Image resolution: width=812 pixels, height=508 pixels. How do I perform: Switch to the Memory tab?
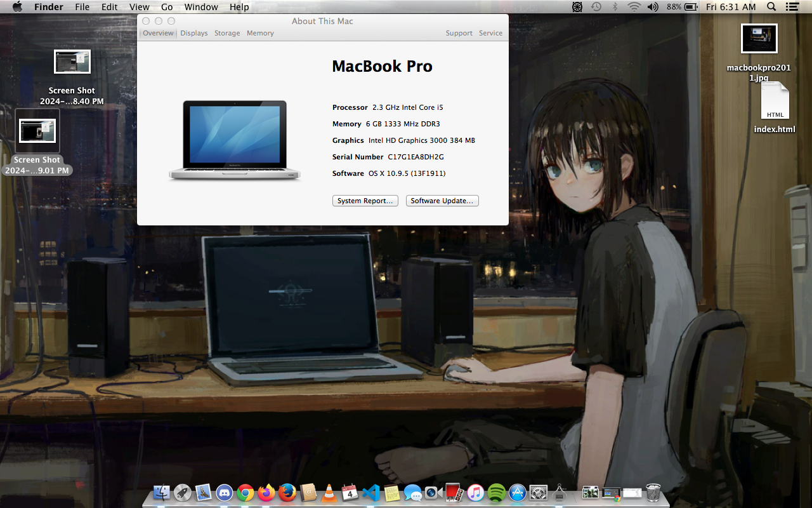tap(260, 33)
